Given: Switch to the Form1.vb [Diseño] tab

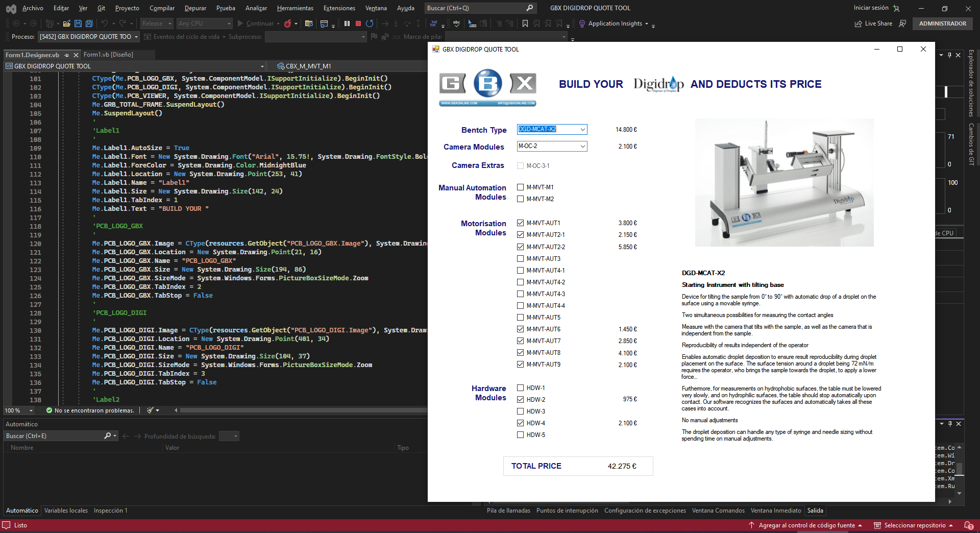Looking at the screenshot, I should 108,55.
